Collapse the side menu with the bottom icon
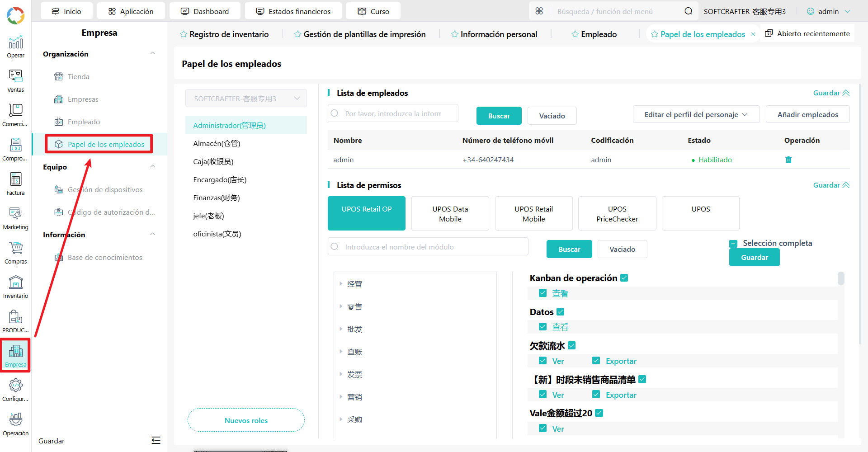 click(x=156, y=440)
